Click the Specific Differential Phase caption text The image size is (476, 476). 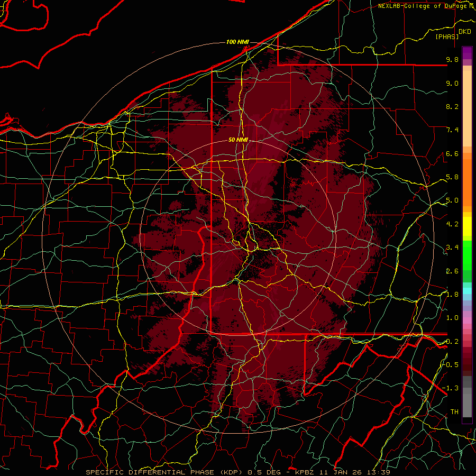tap(237, 472)
